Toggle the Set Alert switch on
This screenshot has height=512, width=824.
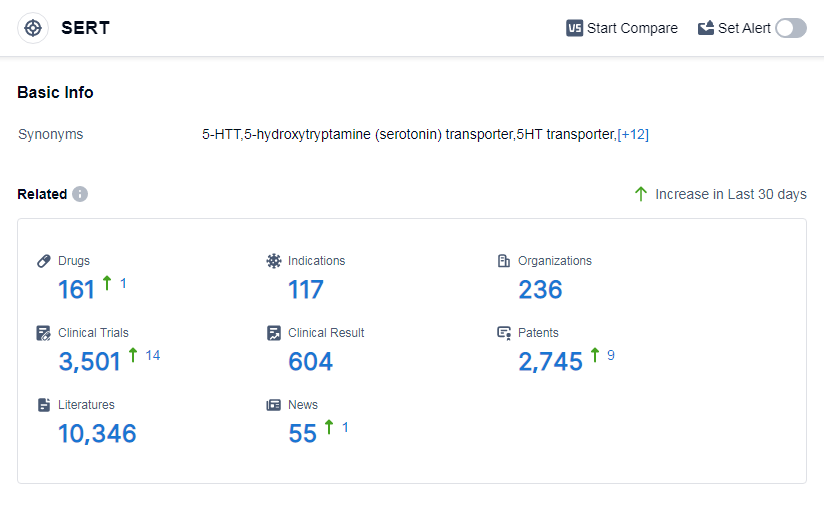point(790,28)
